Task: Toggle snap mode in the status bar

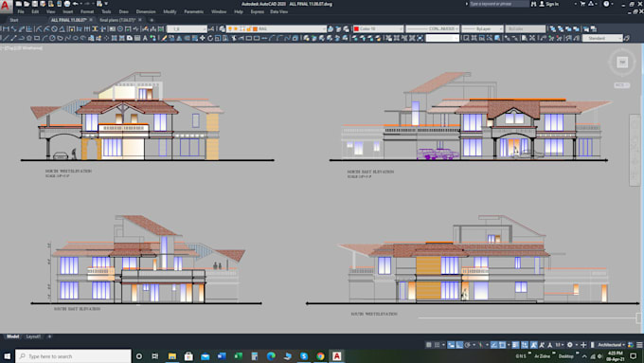Action: 437,345
